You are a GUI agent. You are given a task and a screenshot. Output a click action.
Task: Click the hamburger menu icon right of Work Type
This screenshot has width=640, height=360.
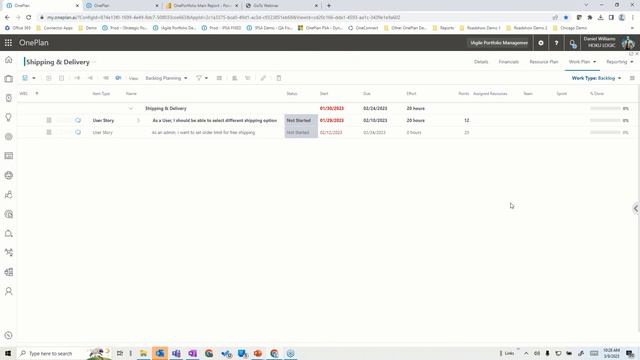coord(632,78)
